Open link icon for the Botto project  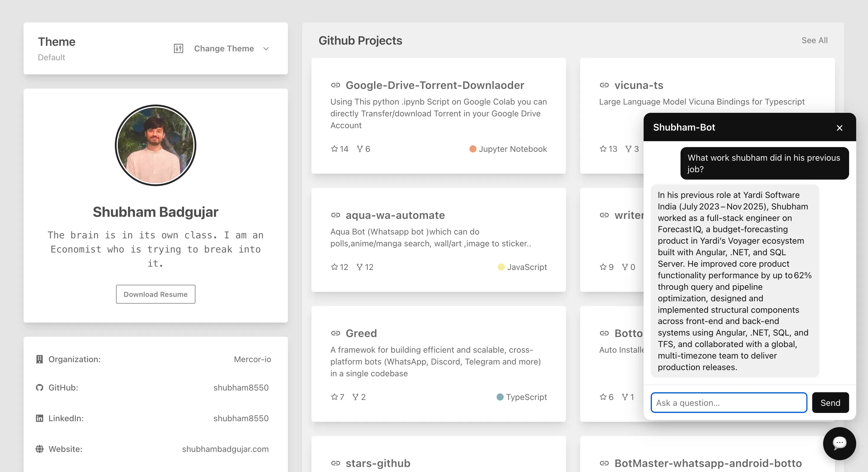click(x=604, y=333)
